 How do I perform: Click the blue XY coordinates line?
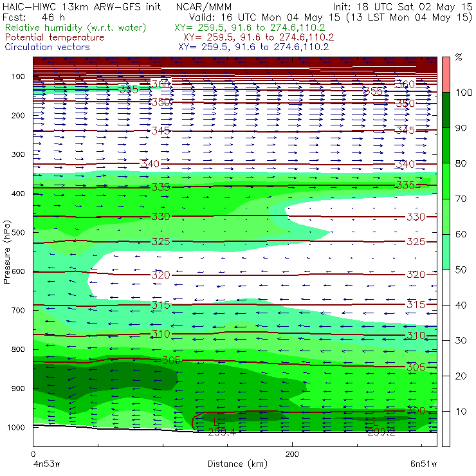[x=253, y=47]
